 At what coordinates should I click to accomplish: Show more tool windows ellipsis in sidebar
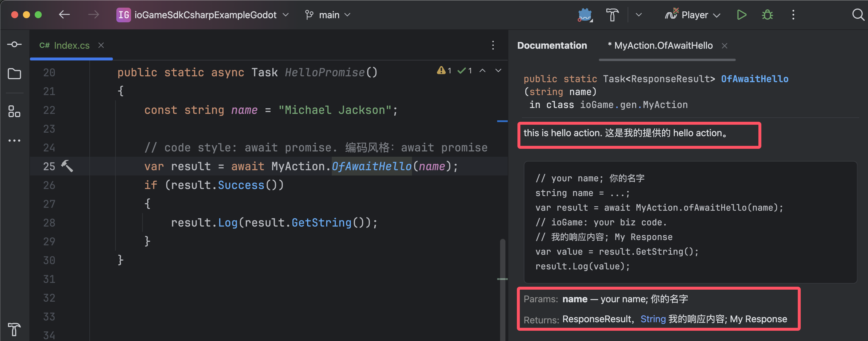pyautogui.click(x=14, y=141)
